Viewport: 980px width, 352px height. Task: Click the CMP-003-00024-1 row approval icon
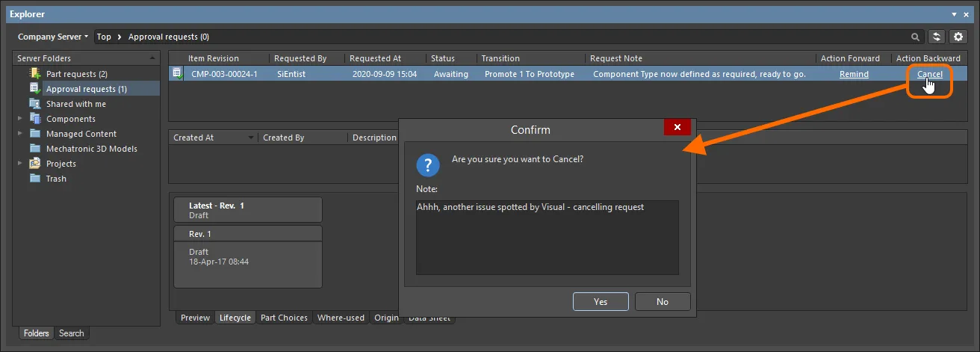(x=178, y=73)
